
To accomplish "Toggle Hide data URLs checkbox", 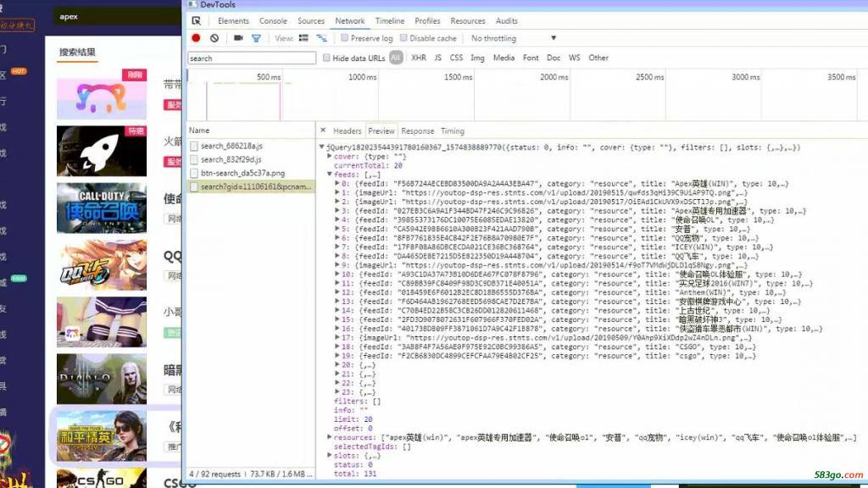I will click(x=326, y=58).
